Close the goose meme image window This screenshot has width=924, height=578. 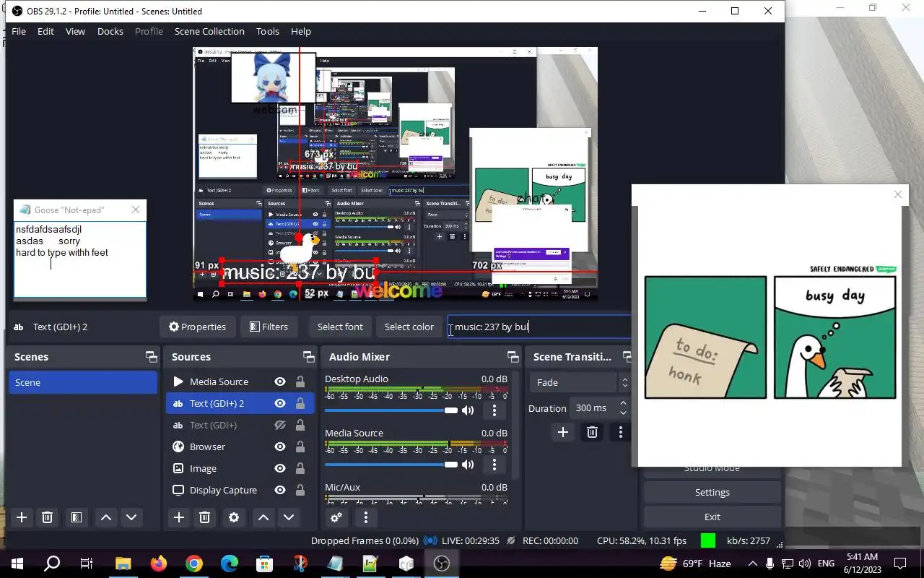tap(898, 194)
